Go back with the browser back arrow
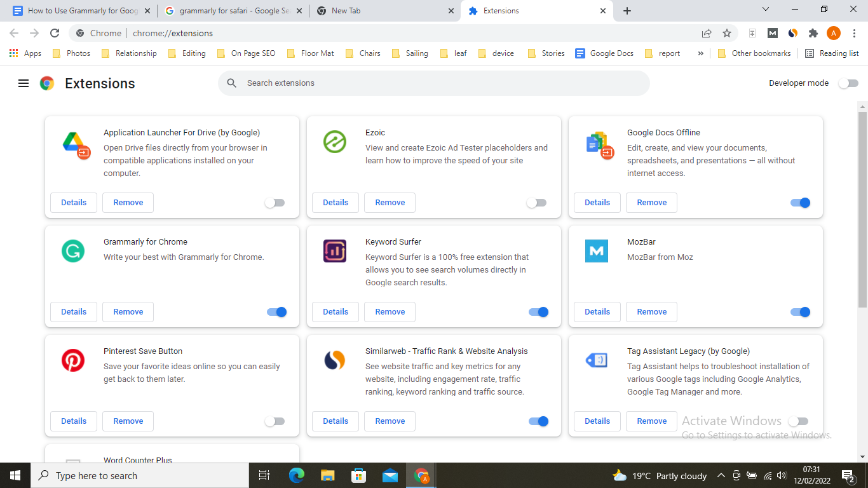This screenshot has width=868, height=488. click(x=14, y=33)
